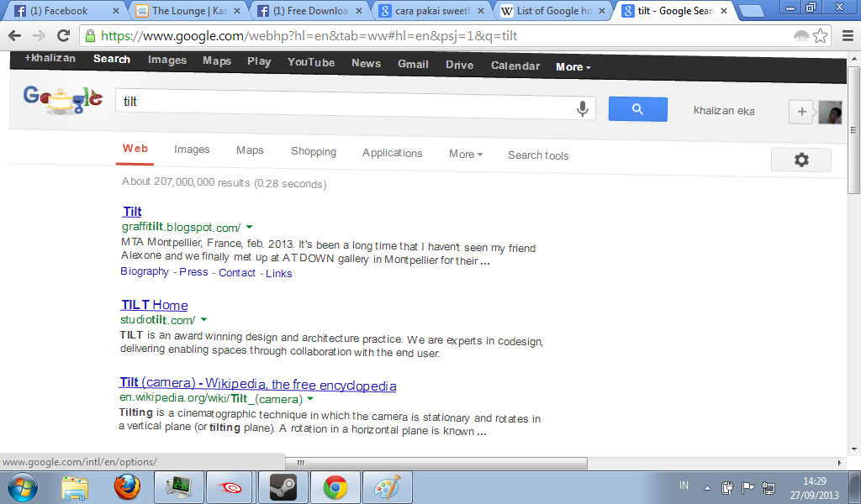The image size is (861, 504).
Task: Open Play in the black bar
Action: coord(259,61)
